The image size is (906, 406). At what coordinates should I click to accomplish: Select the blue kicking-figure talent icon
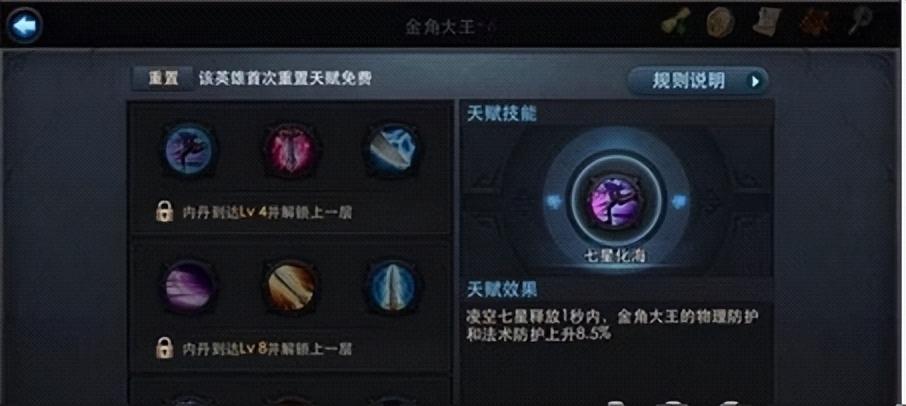pyautogui.click(x=190, y=150)
